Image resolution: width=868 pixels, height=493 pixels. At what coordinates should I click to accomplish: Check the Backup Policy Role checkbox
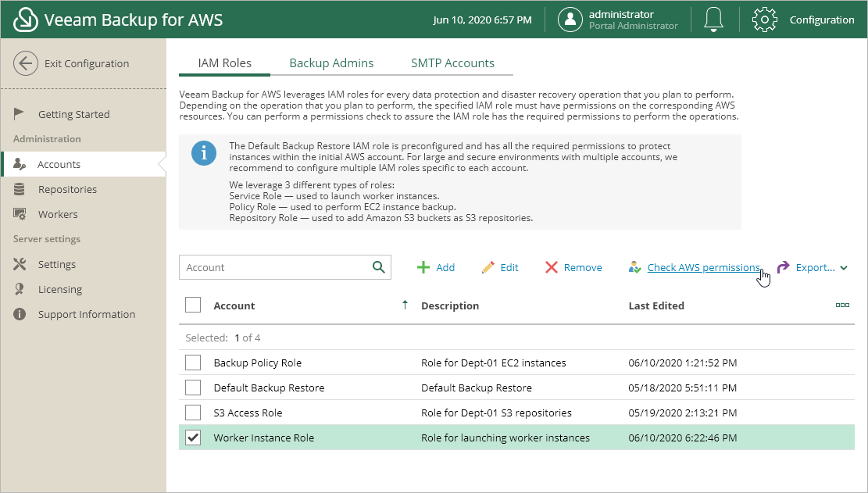[x=193, y=363]
